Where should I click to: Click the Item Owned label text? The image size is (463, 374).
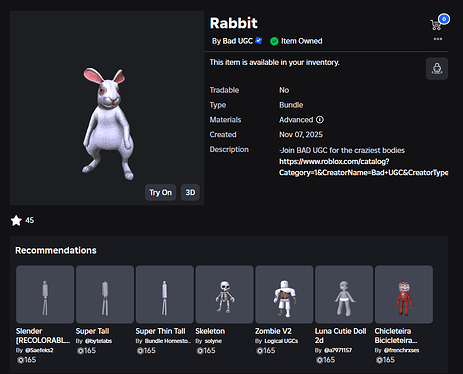coord(302,41)
